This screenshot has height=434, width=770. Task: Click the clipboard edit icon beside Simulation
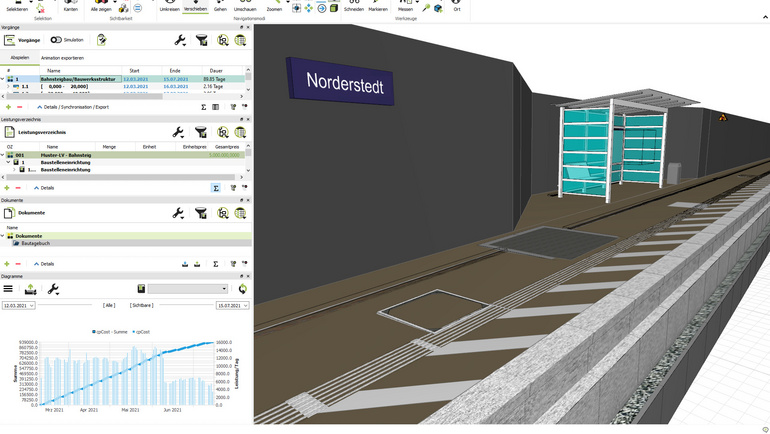[102, 40]
